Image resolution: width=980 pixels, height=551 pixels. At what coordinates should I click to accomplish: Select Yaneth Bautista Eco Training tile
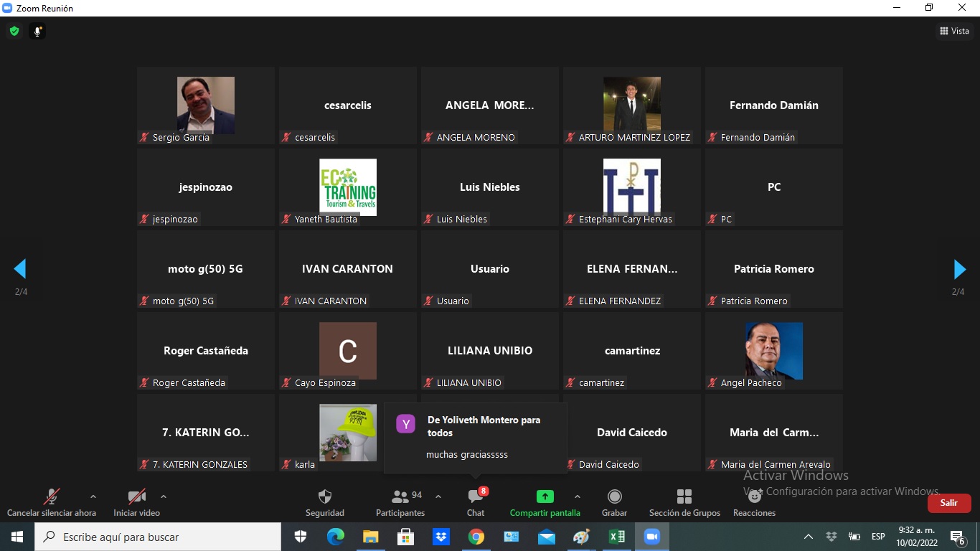(348, 187)
